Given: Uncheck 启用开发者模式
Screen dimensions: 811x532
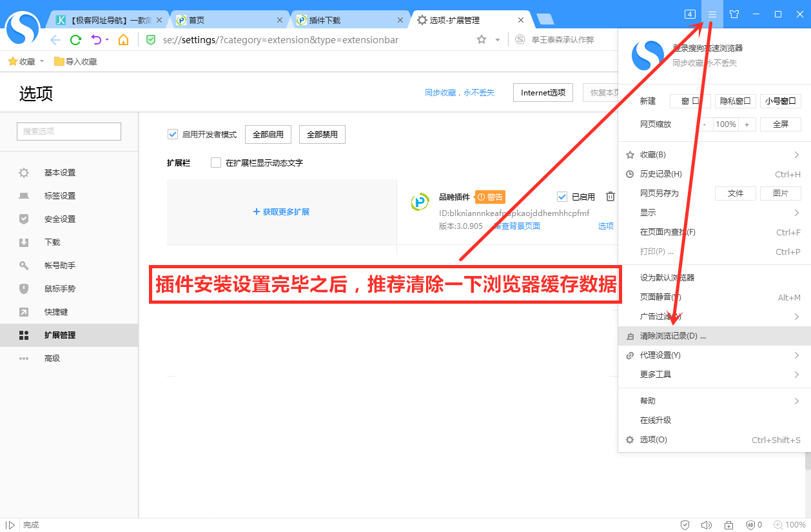Looking at the screenshot, I should [x=173, y=134].
